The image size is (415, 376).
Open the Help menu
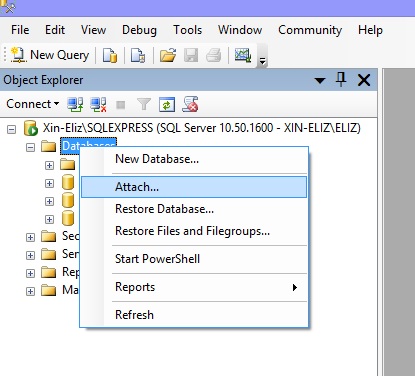[x=370, y=30]
